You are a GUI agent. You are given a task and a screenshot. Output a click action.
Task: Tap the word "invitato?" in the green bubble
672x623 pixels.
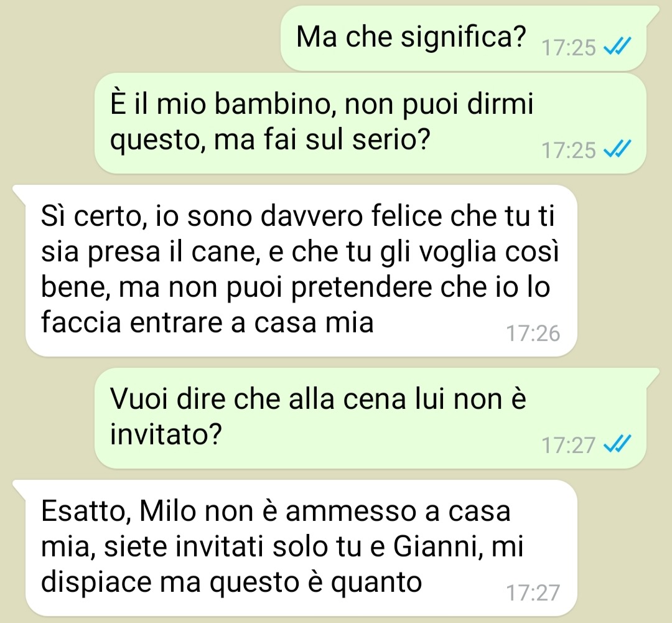166,434
